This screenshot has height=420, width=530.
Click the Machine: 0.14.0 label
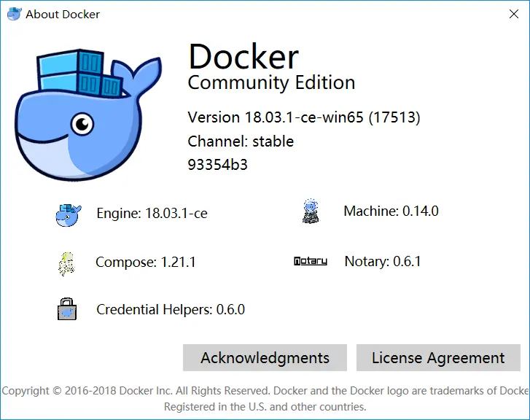pos(391,211)
